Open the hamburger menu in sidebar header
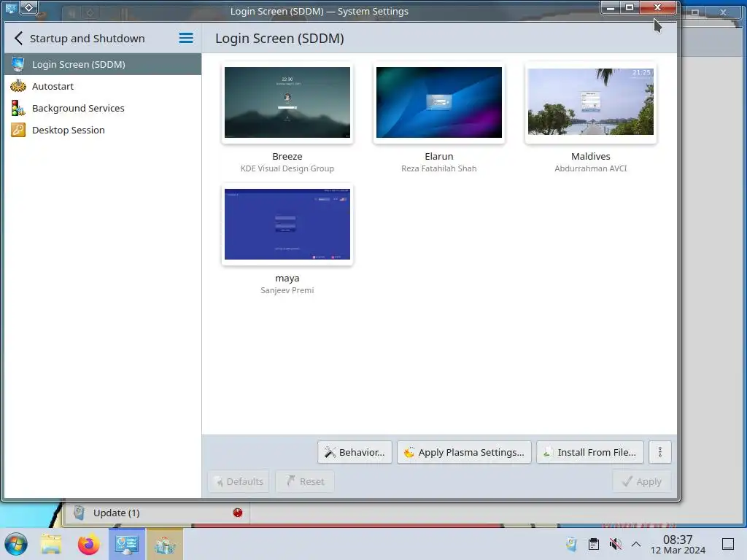This screenshot has width=747, height=560. pos(186,38)
